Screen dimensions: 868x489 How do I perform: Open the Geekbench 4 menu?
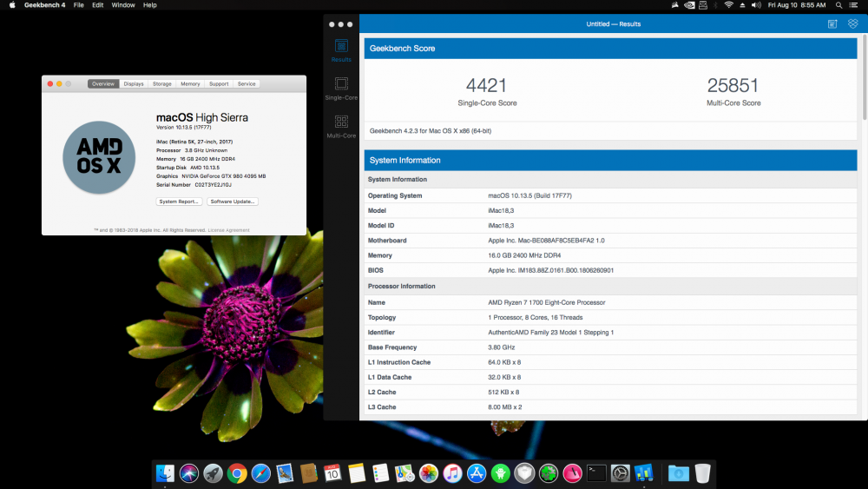tap(44, 5)
